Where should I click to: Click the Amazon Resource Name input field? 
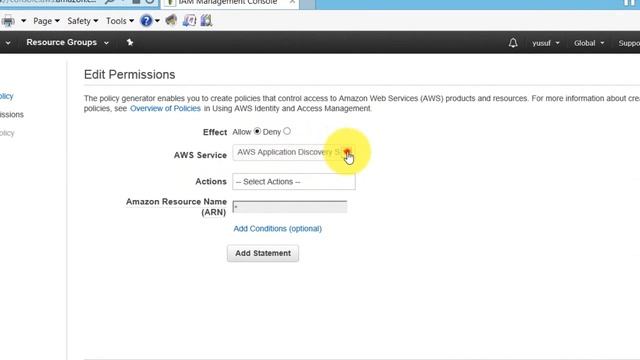(290, 207)
